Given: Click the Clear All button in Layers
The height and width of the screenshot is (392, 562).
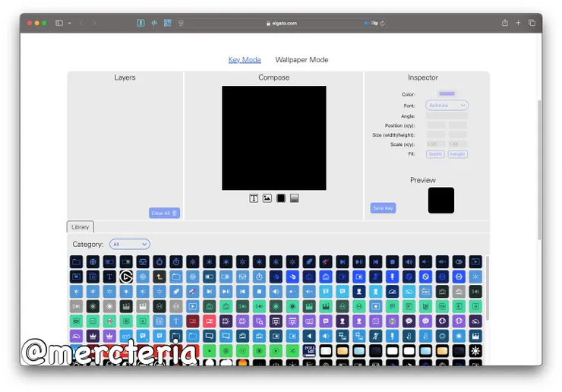Looking at the screenshot, I should pyautogui.click(x=164, y=213).
